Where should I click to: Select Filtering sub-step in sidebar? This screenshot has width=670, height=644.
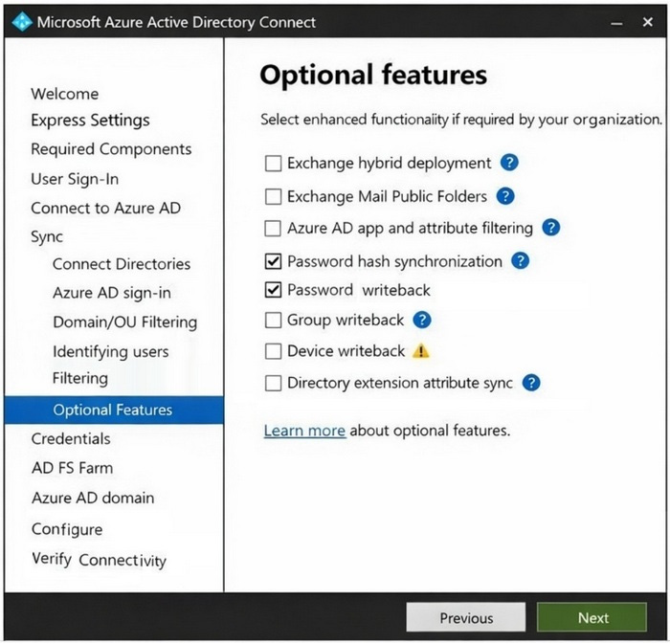click(x=79, y=379)
